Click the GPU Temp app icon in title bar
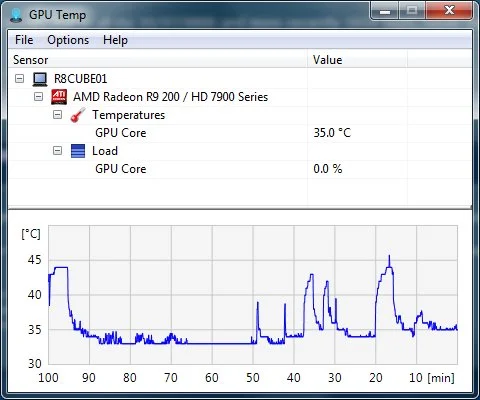Screen dimensions: 480x400 click(x=16, y=15)
